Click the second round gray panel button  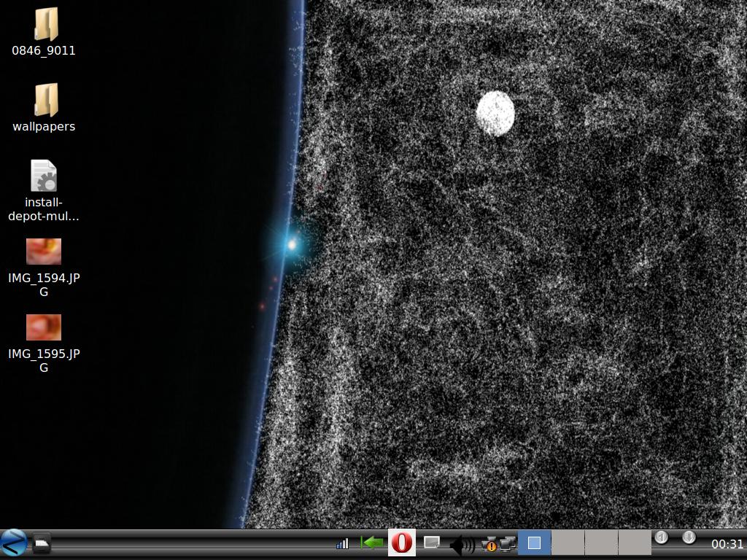pyautogui.click(x=689, y=537)
